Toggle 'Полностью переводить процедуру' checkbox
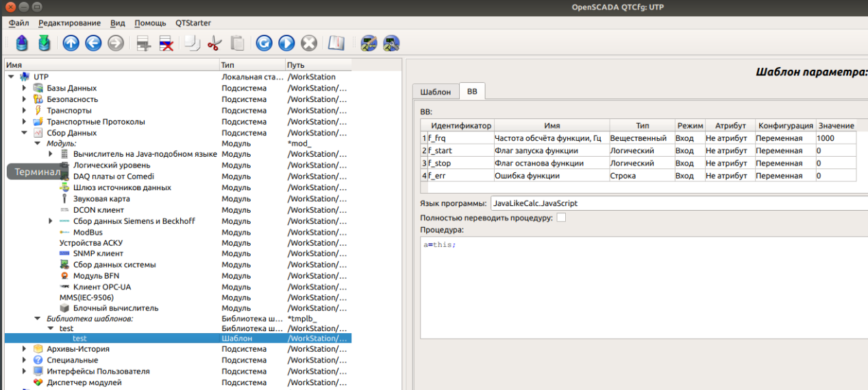Viewport: 868px width, 390px height. tap(561, 218)
